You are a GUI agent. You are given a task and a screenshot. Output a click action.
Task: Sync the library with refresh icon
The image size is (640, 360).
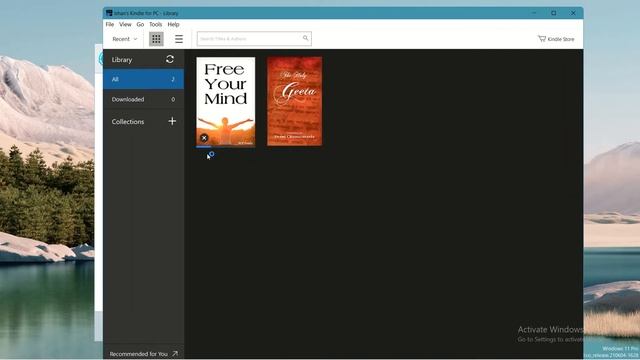[x=170, y=59]
